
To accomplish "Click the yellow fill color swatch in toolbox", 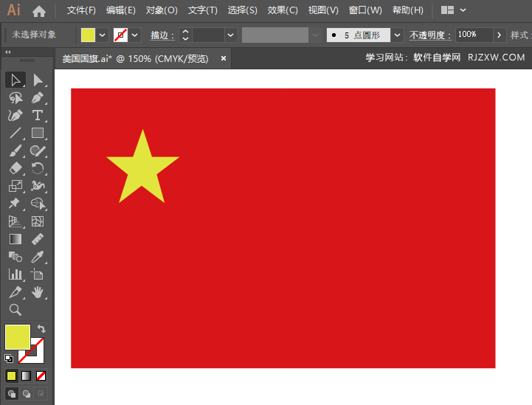I will pyautogui.click(x=17, y=337).
